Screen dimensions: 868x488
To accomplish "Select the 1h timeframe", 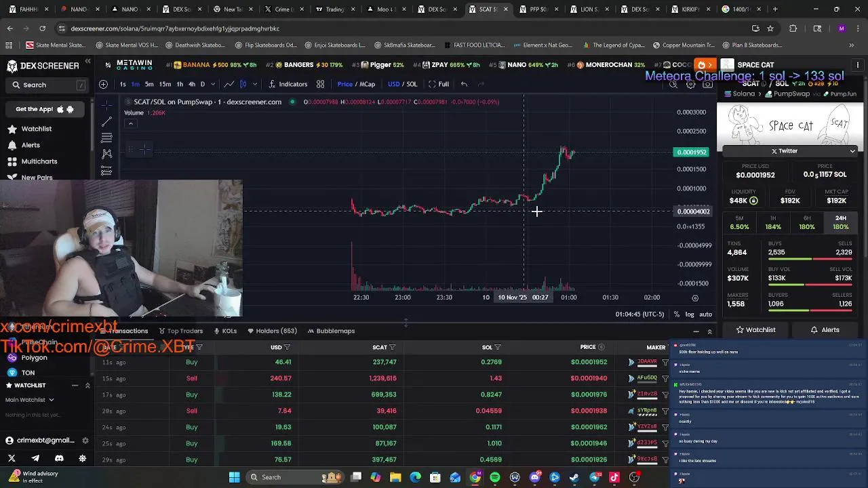I will click(180, 84).
